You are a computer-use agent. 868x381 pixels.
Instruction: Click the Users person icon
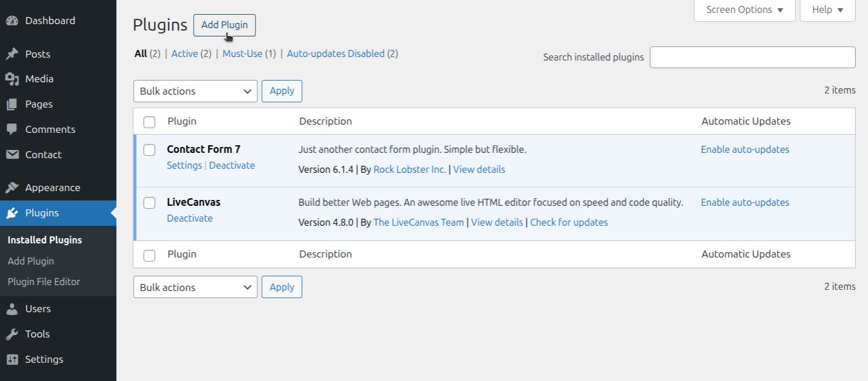[x=12, y=309]
